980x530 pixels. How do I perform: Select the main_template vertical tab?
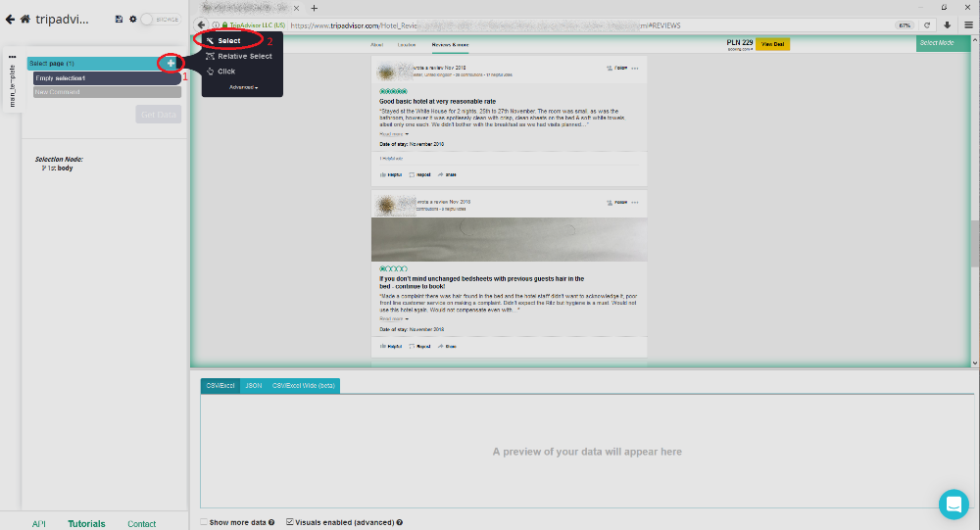point(12,86)
